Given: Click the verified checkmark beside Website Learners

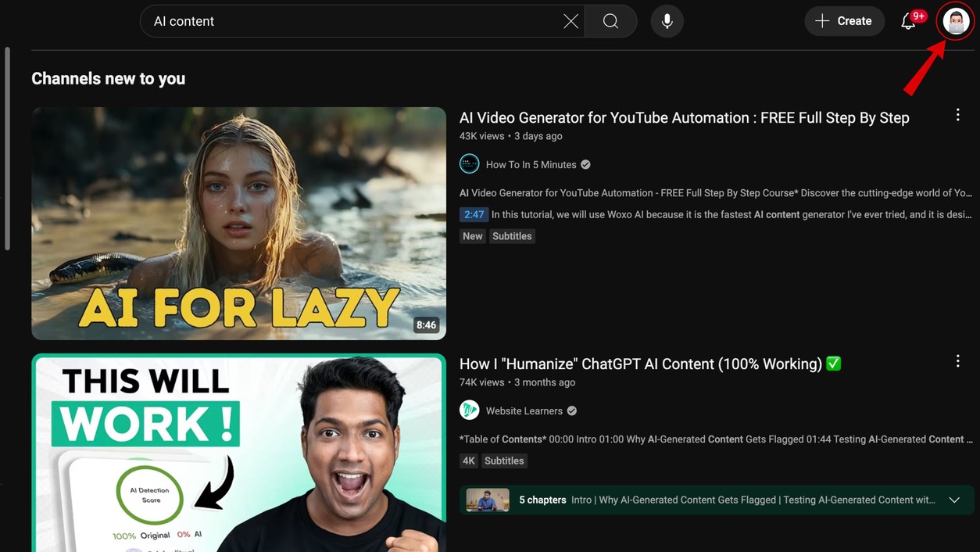Looking at the screenshot, I should point(571,410).
